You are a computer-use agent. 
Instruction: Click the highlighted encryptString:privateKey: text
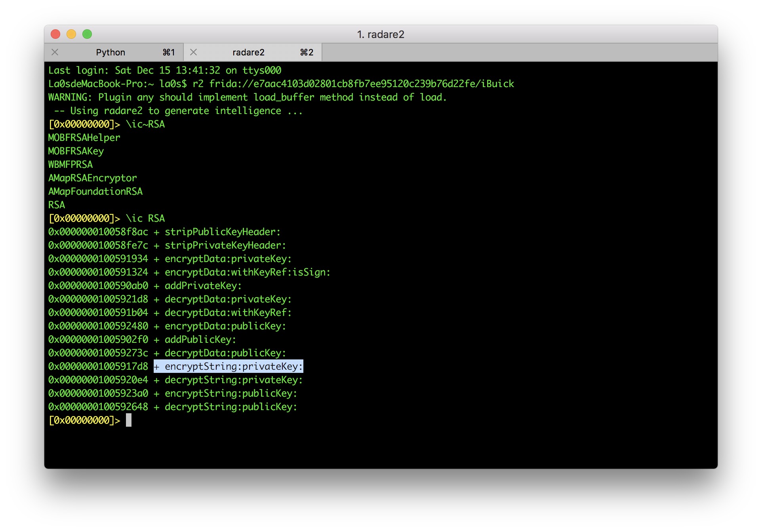coord(233,367)
